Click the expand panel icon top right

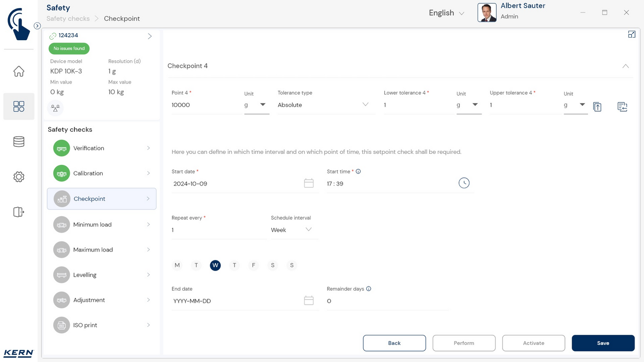tap(632, 34)
